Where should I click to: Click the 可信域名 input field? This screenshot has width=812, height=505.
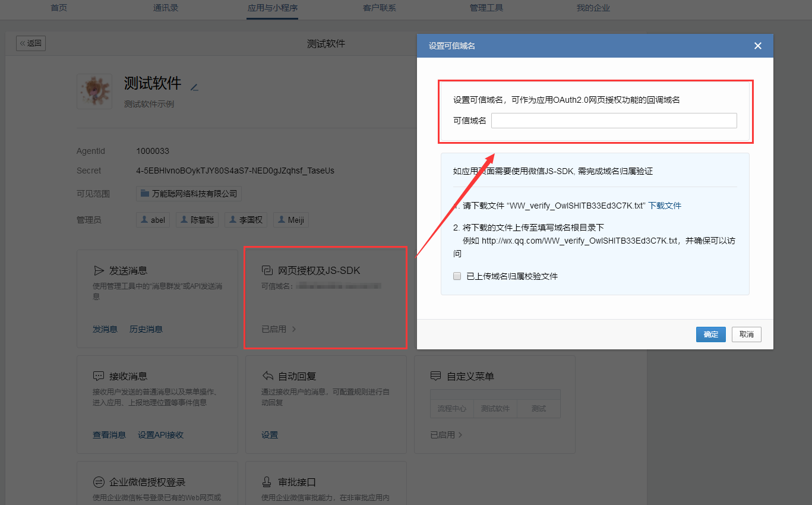pos(614,120)
